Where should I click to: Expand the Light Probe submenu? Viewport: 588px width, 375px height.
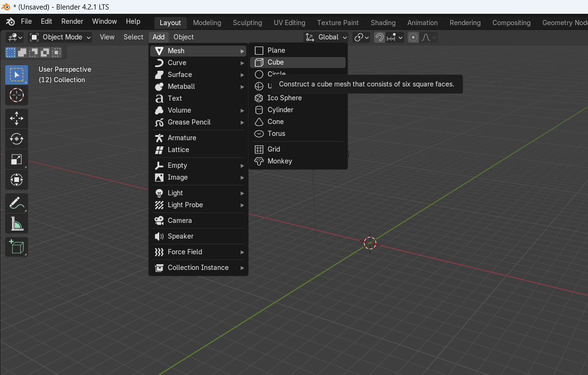click(199, 205)
